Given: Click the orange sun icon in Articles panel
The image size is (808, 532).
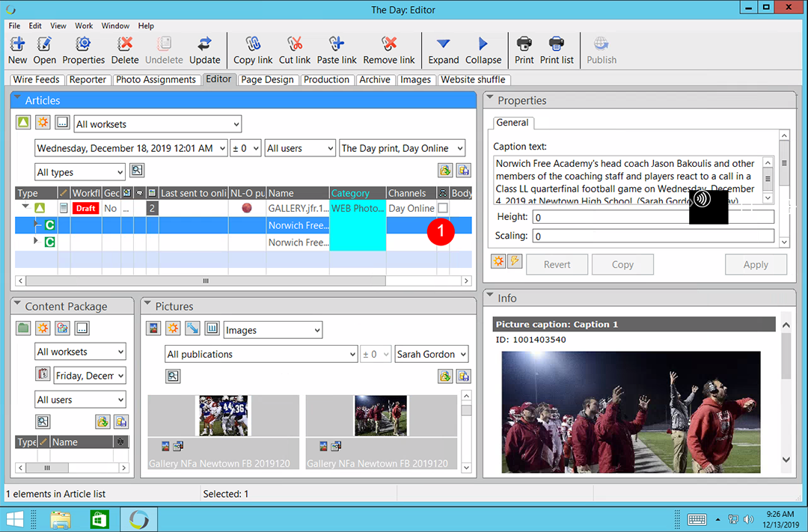Looking at the screenshot, I should (x=43, y=123).
